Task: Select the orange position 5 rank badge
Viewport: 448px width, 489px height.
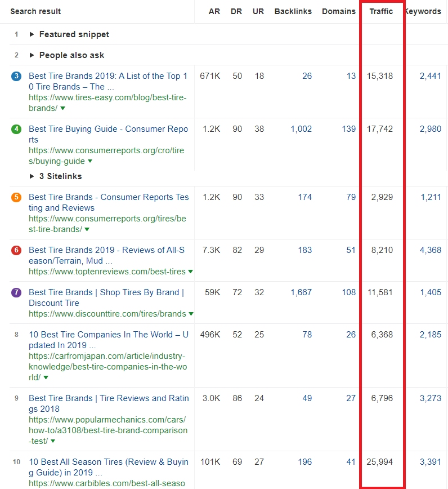Action: point(16,197)
